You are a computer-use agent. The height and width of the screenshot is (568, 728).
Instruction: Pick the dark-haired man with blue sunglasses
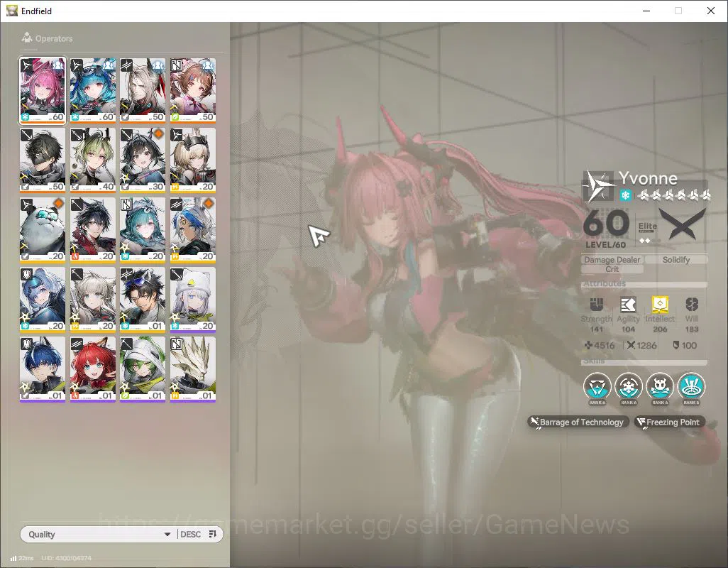point(143,300)
